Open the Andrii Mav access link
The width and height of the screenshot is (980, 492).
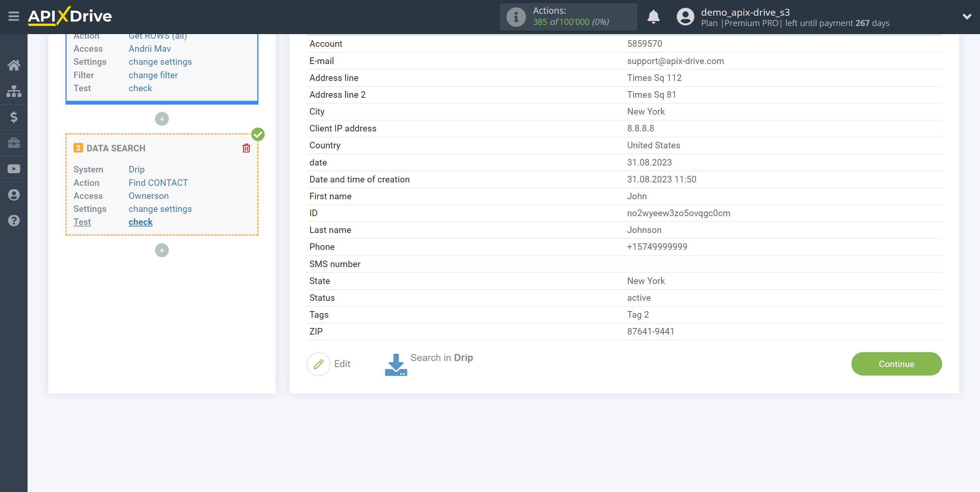[x=150, y=49]
